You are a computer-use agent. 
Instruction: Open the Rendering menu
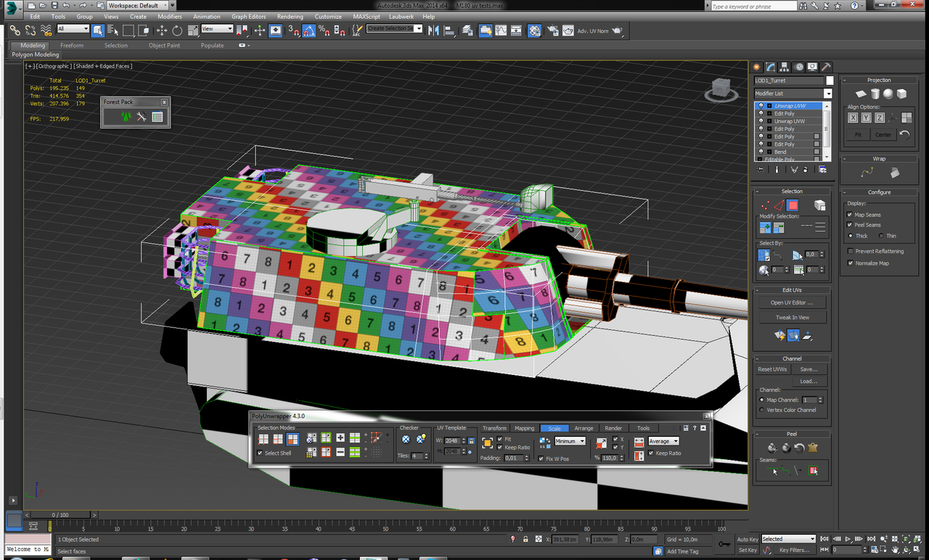coord(290,17)
